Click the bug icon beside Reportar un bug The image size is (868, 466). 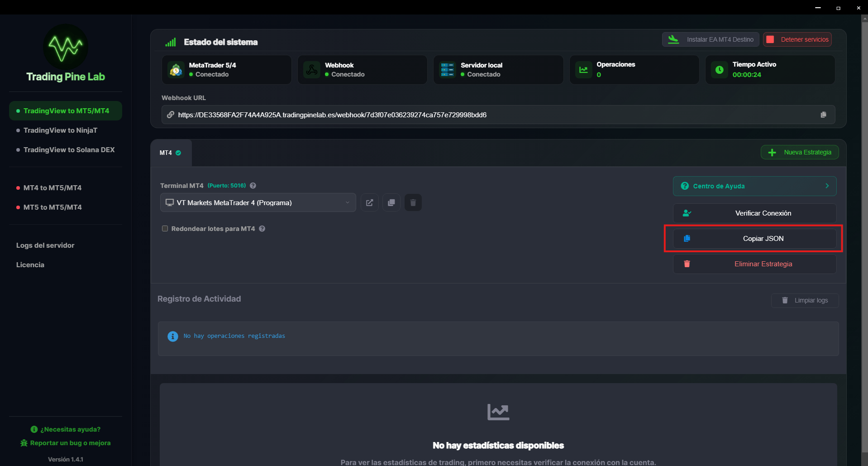click(23, 443)
